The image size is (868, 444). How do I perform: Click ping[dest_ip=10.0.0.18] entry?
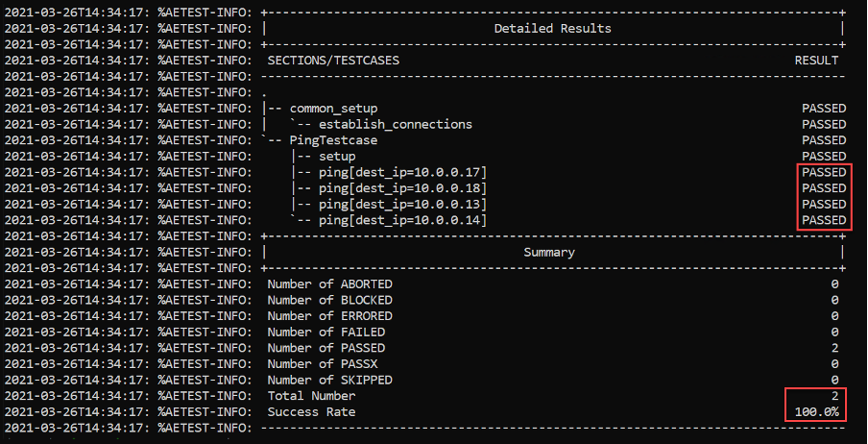click(x=402, y=188)
